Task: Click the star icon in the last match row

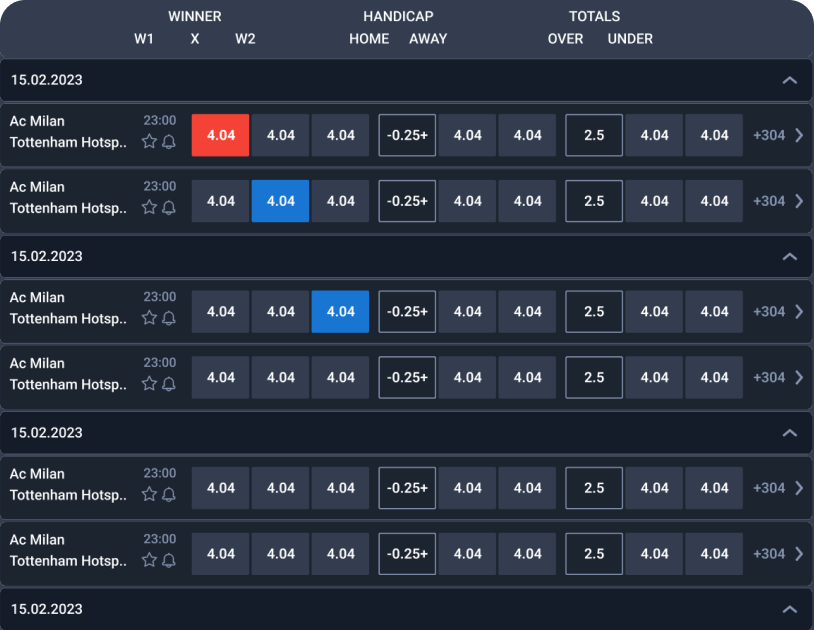Action: coord(149,560)
